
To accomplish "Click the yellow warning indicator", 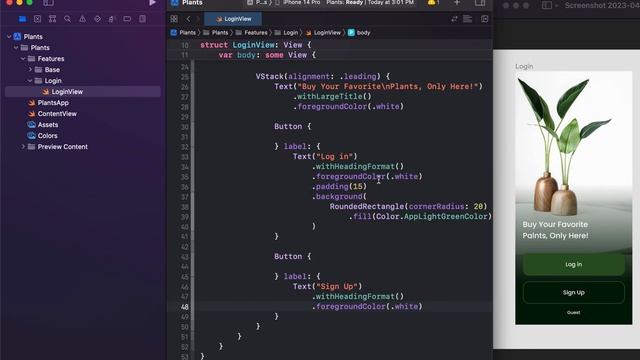I will [x=433, y=2].
